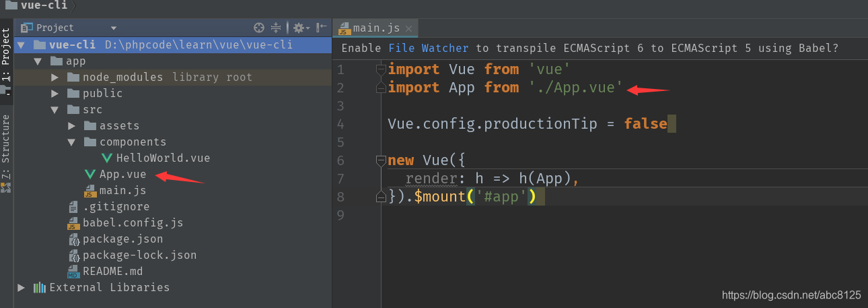
Task: Collapse the src folder
Action: (x=55, y=110)
